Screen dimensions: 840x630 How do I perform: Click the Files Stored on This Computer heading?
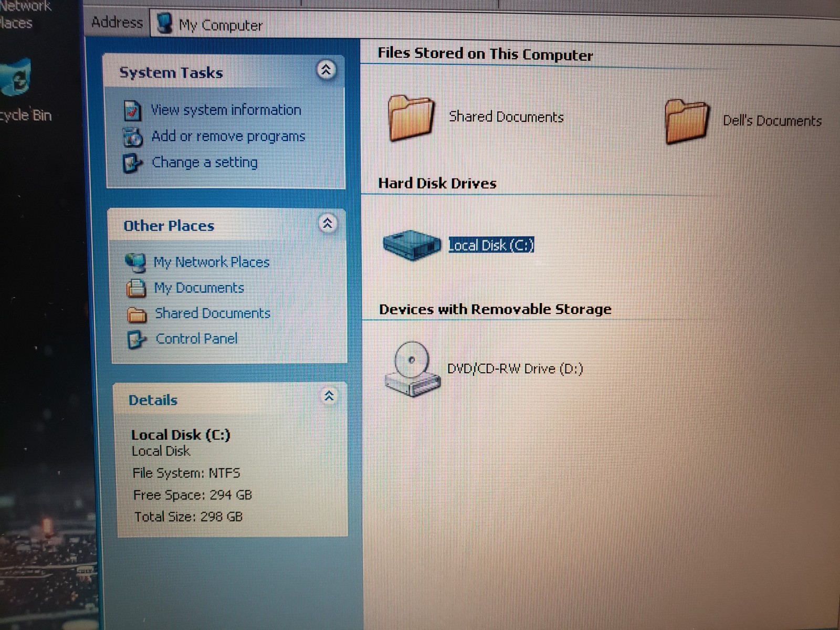(486, 54)
